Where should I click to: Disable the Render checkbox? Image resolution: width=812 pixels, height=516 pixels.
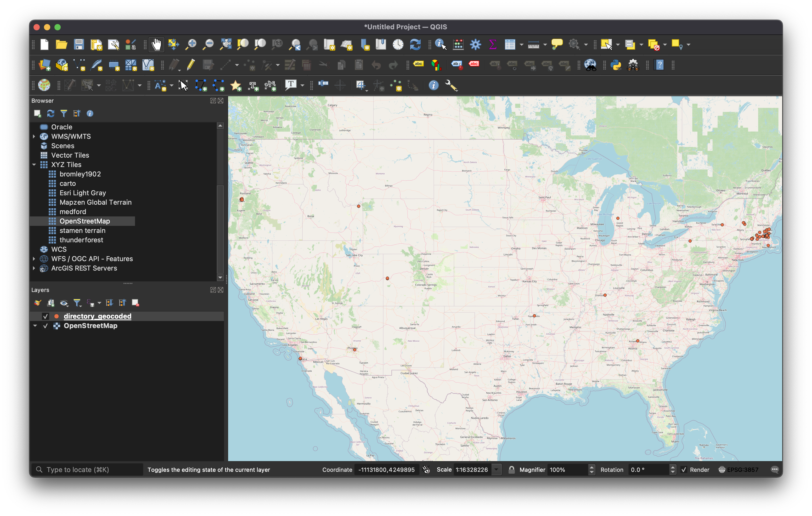coord(684,469)
